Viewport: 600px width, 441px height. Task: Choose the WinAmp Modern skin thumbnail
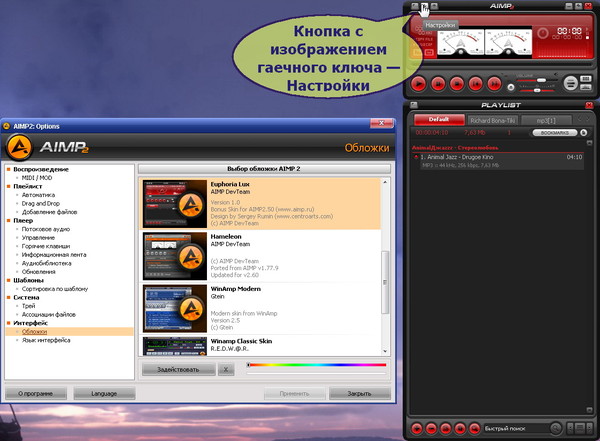175,309
